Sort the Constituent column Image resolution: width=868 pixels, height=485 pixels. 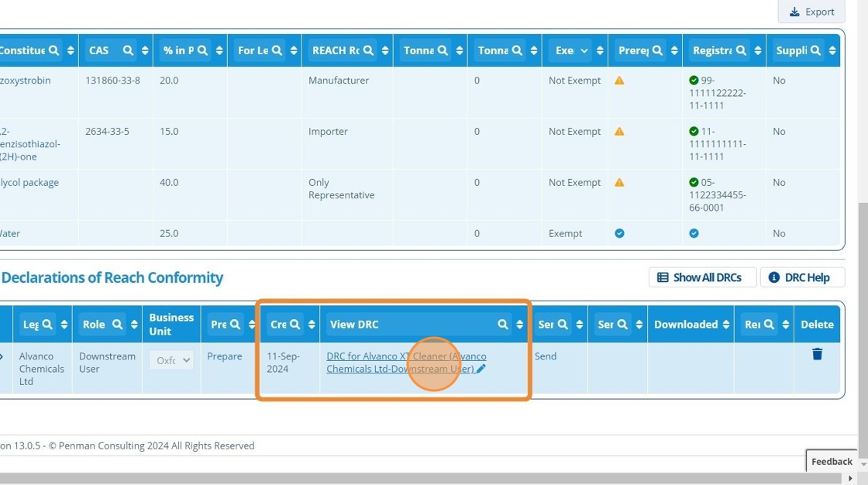[x=71, y=50]
